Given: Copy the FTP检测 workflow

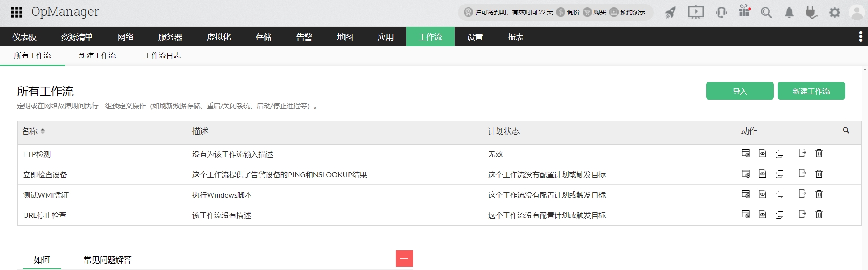Looking at the screenshot, I should click(779, 154).
